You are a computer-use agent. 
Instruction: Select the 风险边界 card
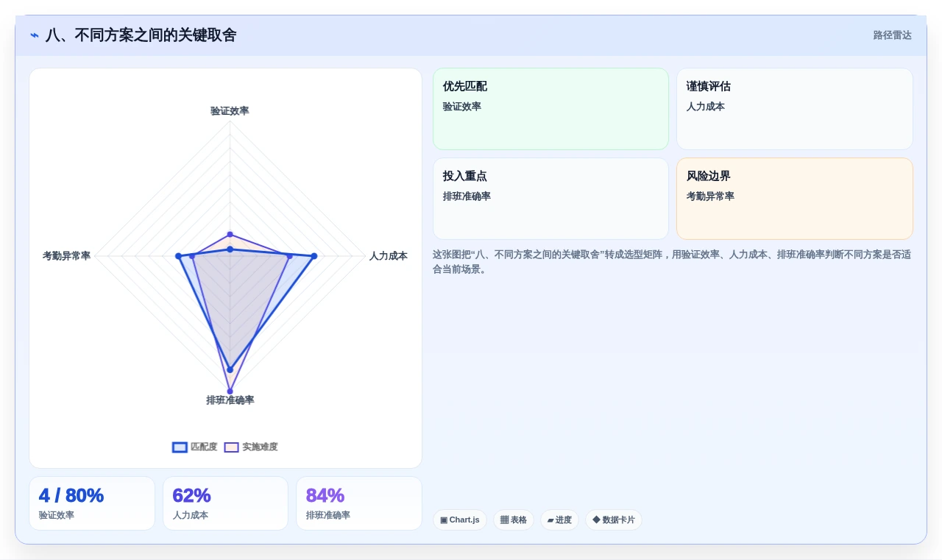(x=795, y=199)
